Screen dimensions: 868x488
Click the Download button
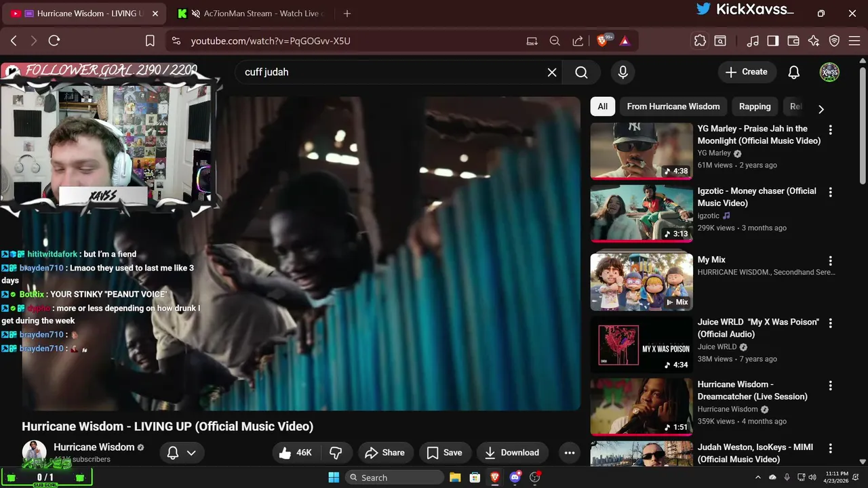[x=512, y=453]
